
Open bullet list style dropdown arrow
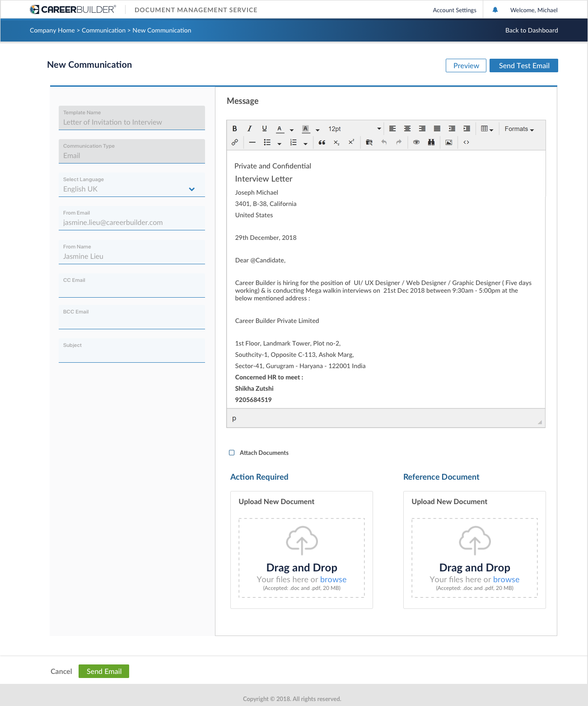(x=280, y=144)
